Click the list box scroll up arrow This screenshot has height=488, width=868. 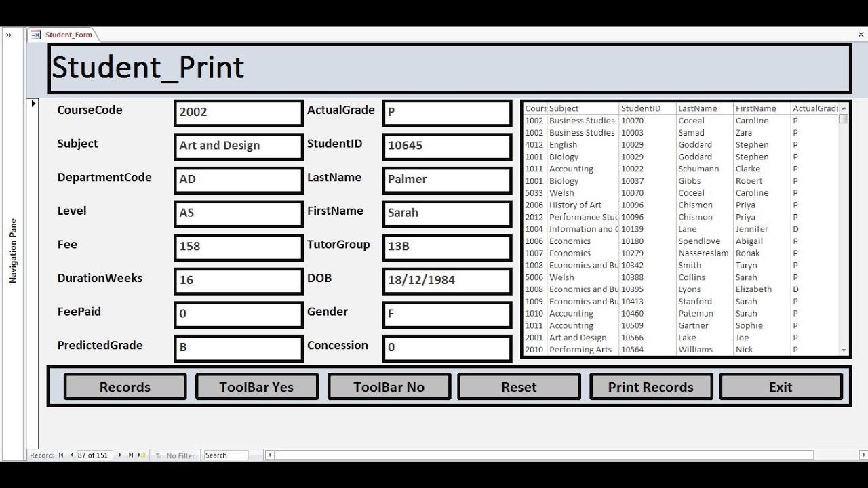[844, 108]
